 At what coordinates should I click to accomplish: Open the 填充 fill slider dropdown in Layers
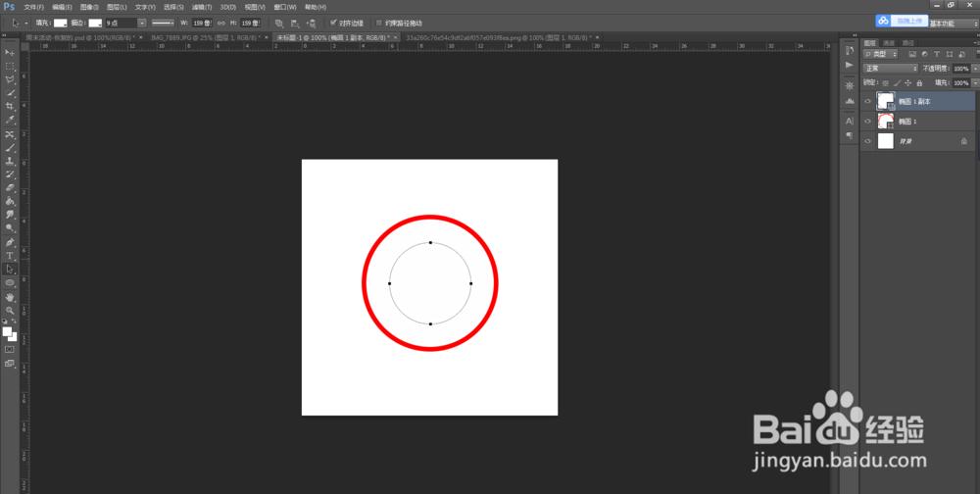(x=976, y=82)
